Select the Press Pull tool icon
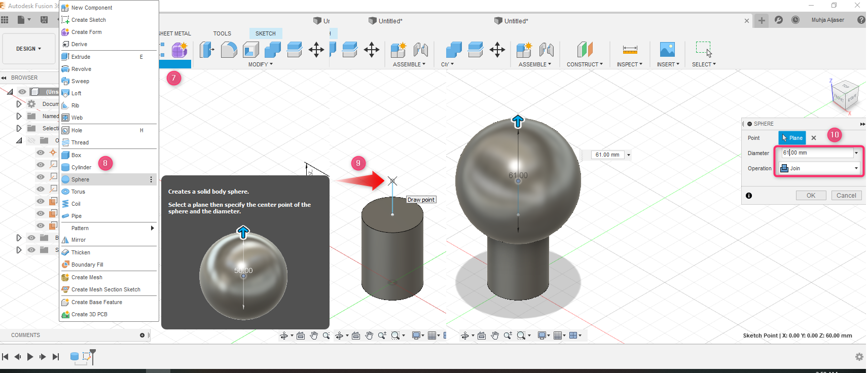This screenshot has width=868, height=373. tap(207, 50)
